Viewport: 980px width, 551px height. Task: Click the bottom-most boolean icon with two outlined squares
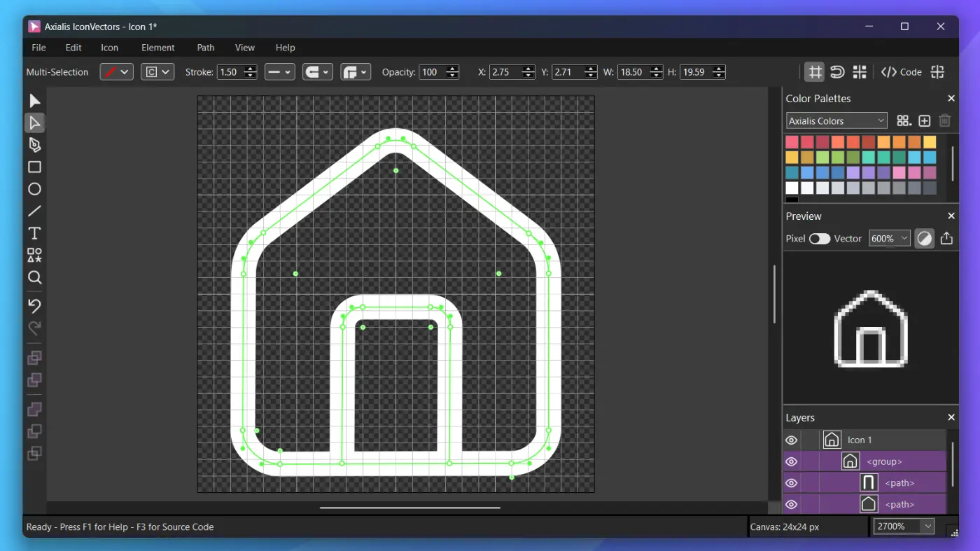[34, 453]
